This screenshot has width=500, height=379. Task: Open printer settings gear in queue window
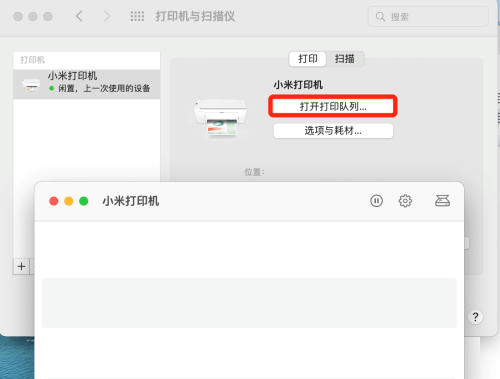tap(405, 201)
